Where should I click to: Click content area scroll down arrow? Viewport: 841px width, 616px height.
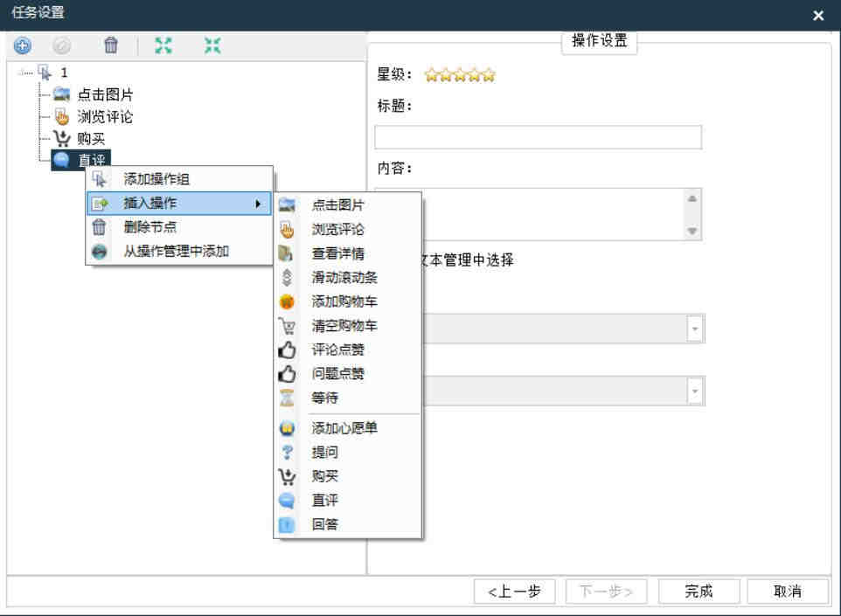pyautogui.click(x=692, y=231)
